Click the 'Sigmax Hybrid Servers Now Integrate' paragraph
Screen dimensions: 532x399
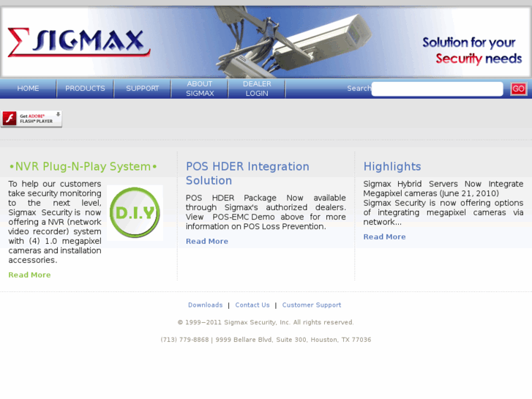click(x=443, y=203)
